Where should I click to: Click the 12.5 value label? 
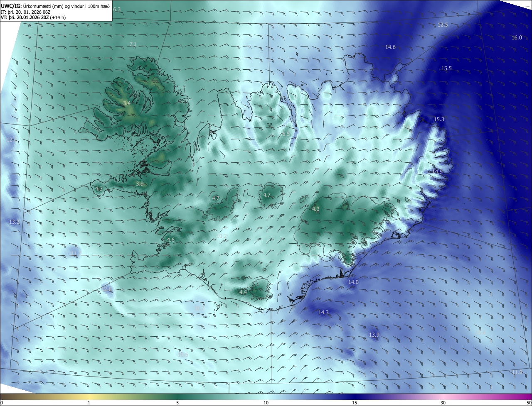coord(443,25)
